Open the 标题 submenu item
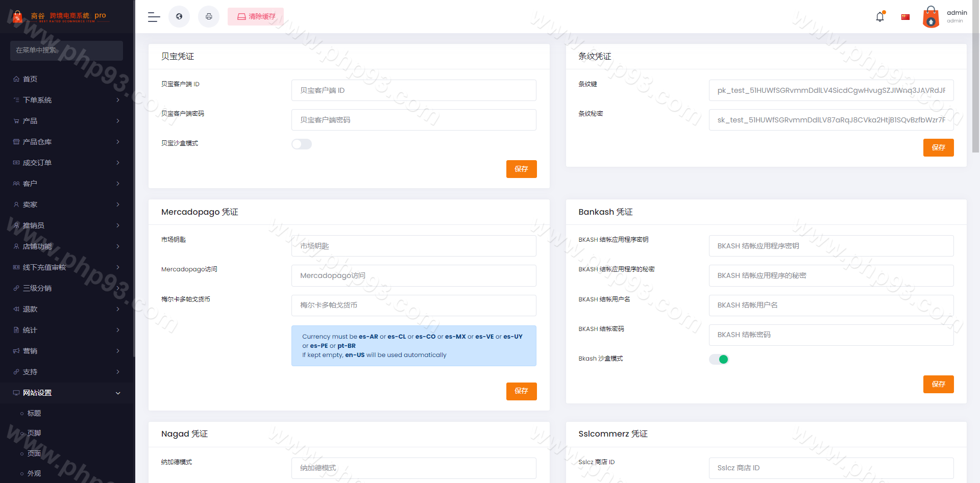The width and height of the screenshot is (980, 483). click(x=34, y=413)
